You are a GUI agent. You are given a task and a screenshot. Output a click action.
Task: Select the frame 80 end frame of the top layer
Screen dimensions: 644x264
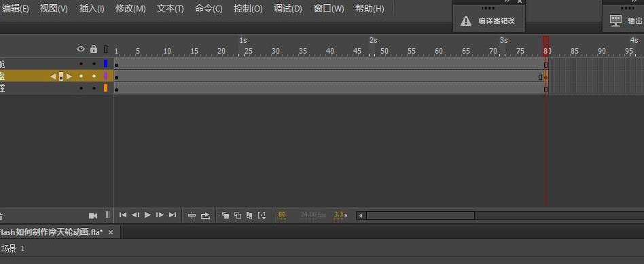(x=546, y=64)
